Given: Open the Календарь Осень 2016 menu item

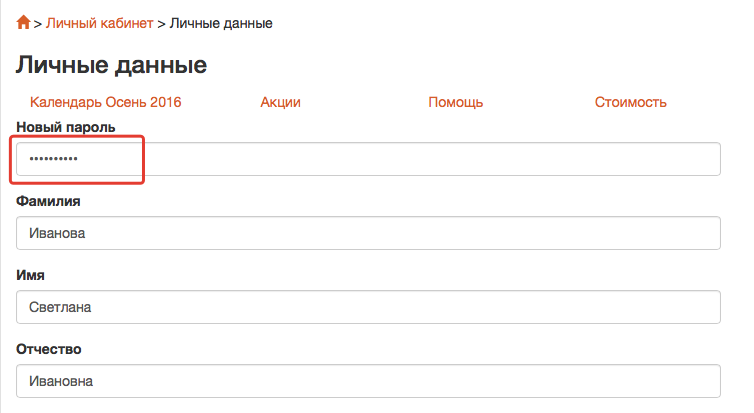Looking at the screenshot, I should (105, 102).
